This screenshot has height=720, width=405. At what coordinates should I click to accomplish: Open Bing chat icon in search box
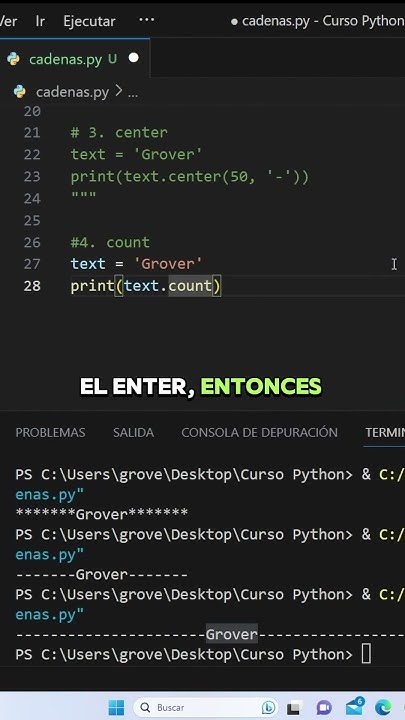[x=268, y=707]
